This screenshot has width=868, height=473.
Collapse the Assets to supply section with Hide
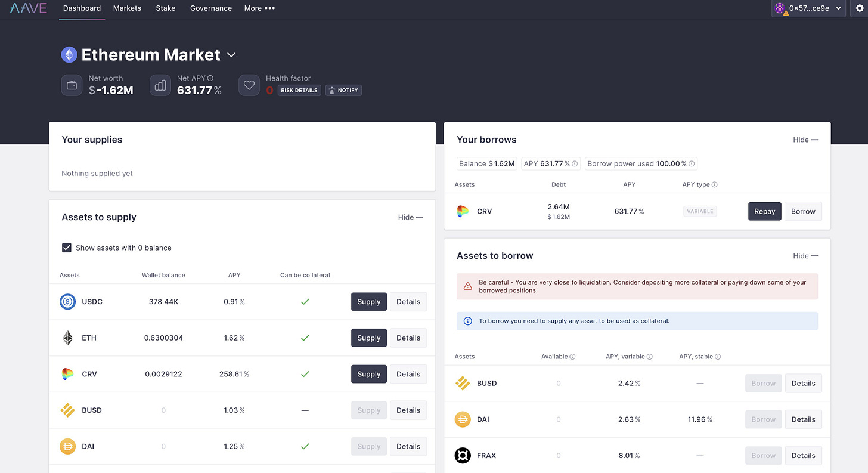tap(410, 217)
